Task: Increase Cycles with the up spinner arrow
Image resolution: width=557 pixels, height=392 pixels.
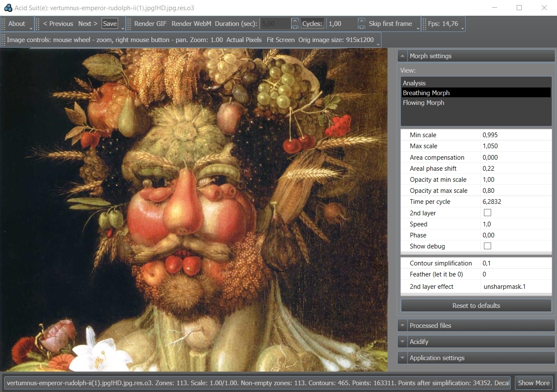Action: [x=362, y=21]
